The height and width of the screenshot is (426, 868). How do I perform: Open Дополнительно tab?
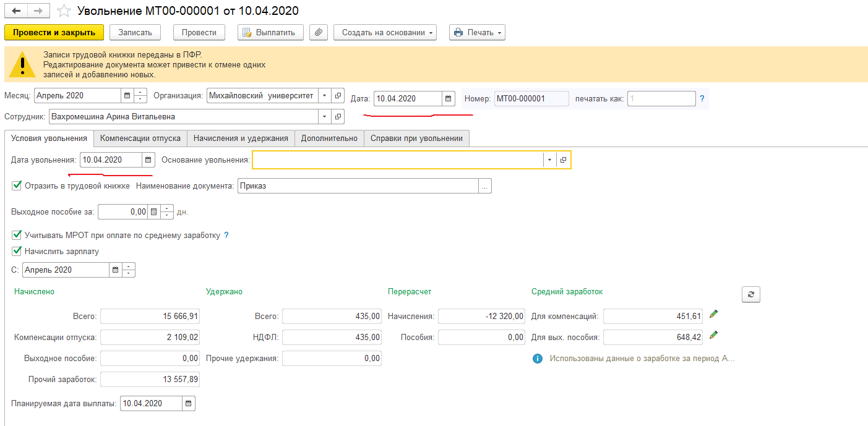click(329, 138)
